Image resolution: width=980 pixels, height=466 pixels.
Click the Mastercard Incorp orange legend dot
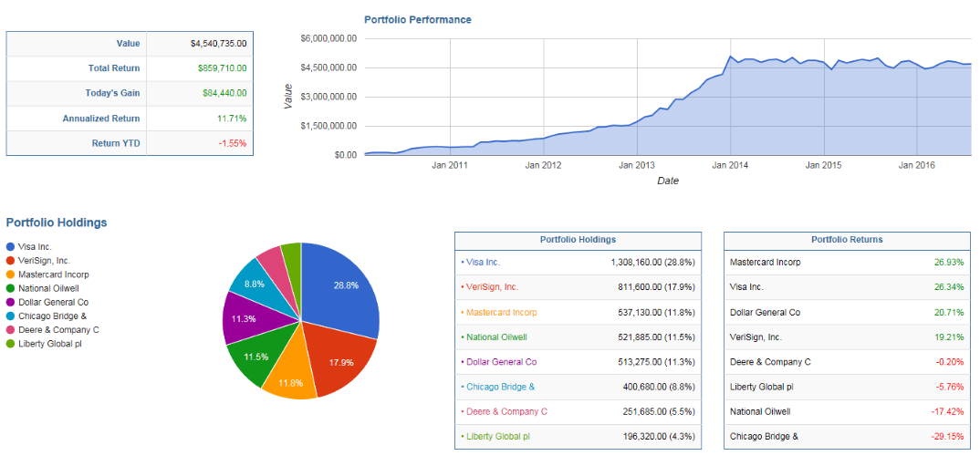[11, 274]
